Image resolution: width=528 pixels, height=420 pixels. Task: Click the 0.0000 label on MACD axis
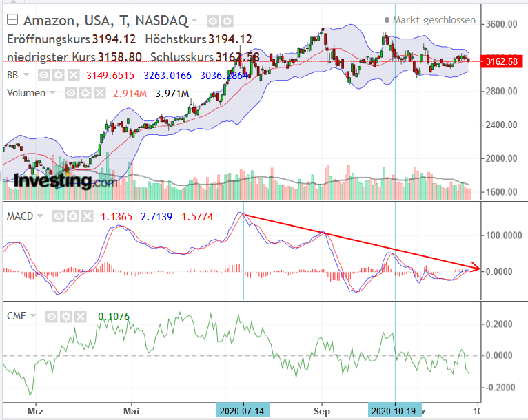tap(499, 271)
